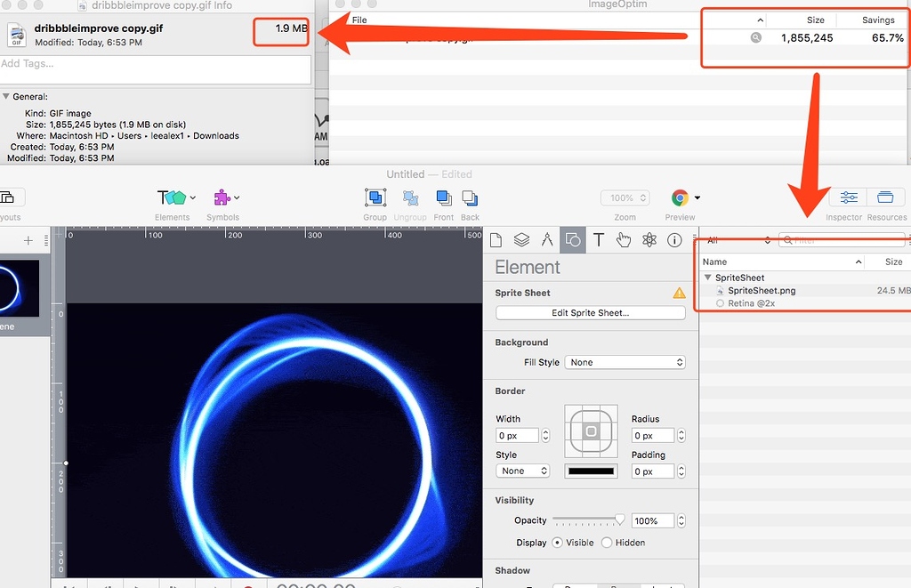Screen dimensions: 911x588
Task: Open the Border Style dropdown
Action: [x=521, y=471]
